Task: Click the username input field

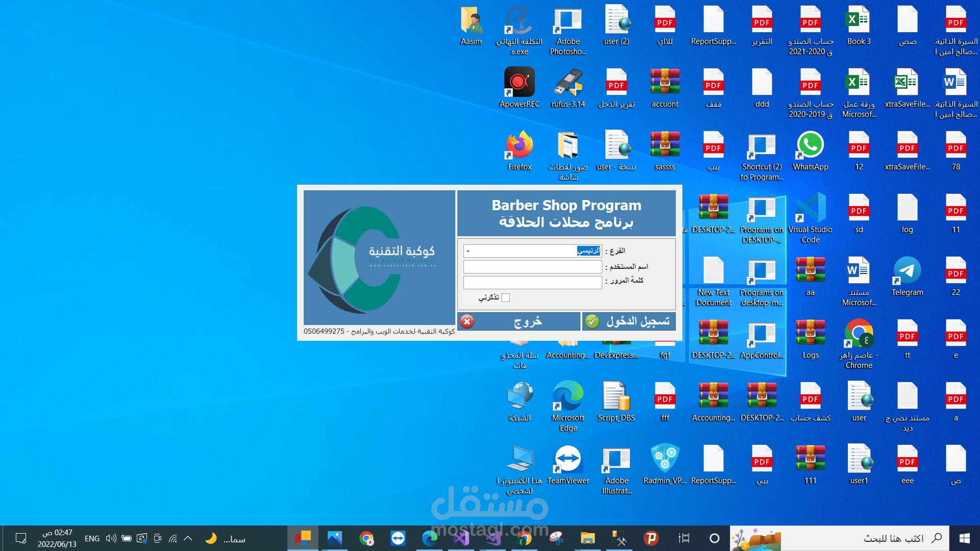Action: click(532, 267)
